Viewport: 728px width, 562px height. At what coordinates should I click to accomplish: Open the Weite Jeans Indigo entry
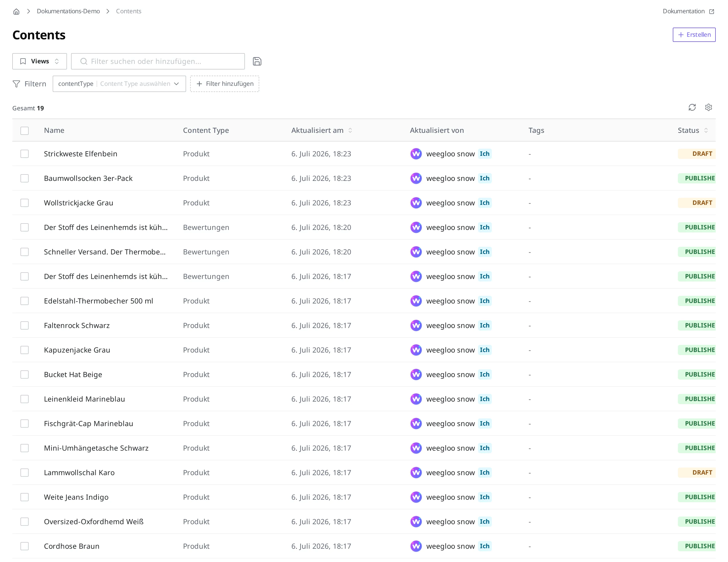click(x=76, y=497)
